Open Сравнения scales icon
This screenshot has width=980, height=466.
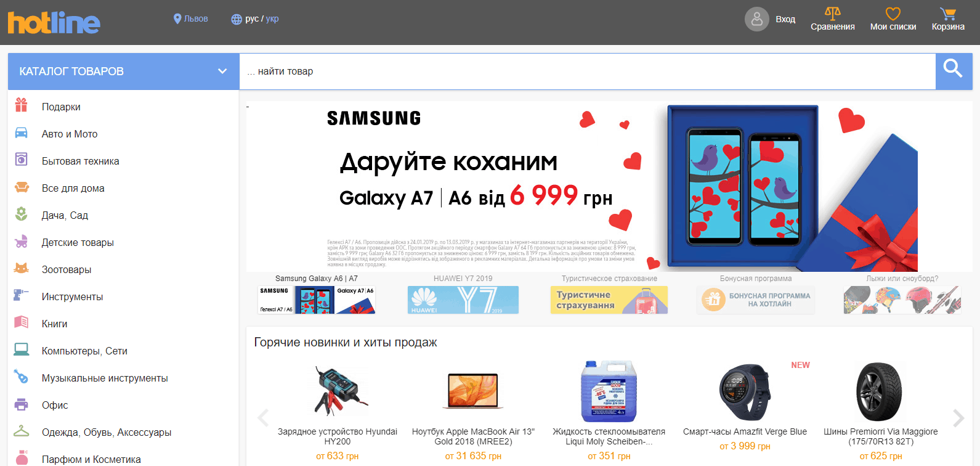coord(833,14)
